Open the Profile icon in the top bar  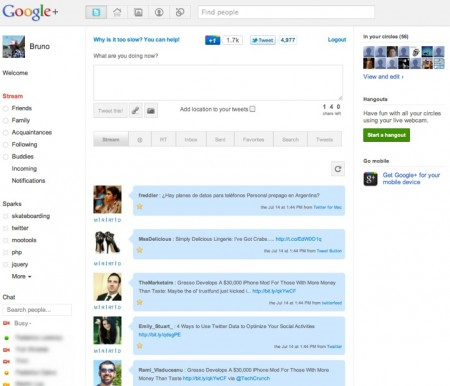click(159, 12)
